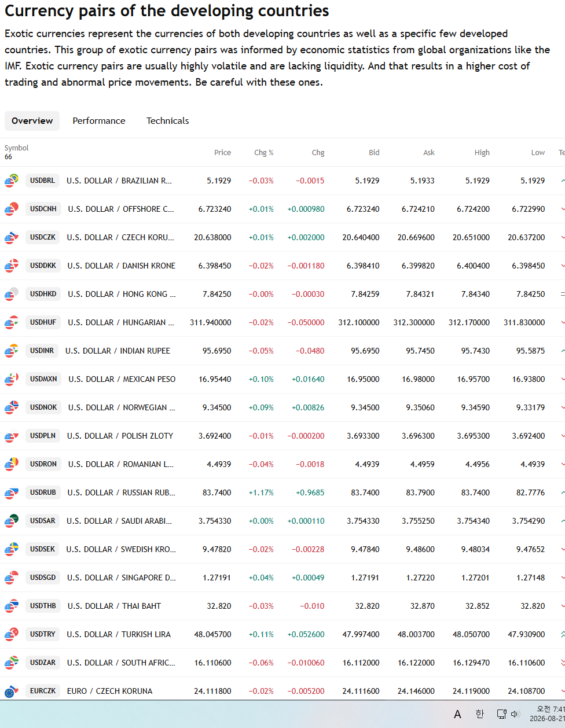Toggle the Korean 한 input mode indicator
This screenshot has width=565, height=728.
[x=480, y=714]
